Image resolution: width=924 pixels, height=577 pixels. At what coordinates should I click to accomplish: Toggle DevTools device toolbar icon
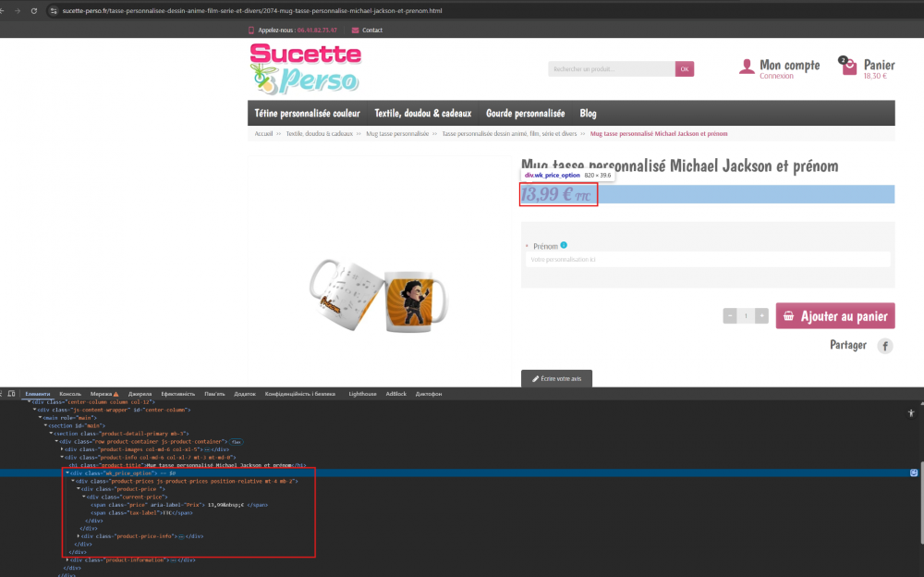[x=11, y=394]
